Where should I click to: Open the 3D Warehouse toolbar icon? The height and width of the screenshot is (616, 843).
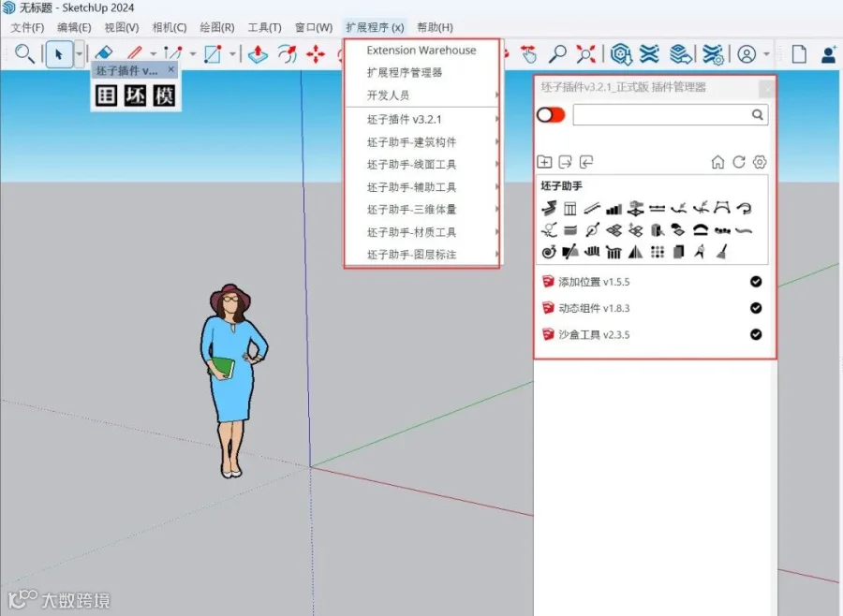[621, 53]
